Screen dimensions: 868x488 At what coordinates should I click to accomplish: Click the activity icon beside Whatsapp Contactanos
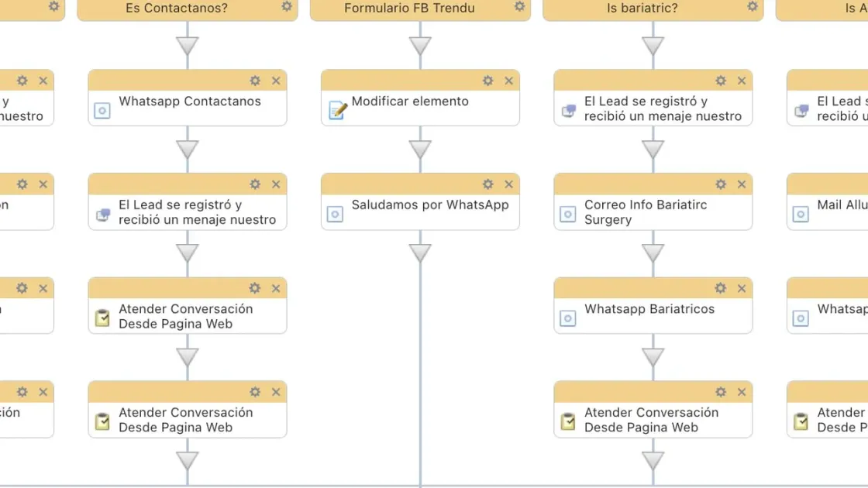coord(102,111)
